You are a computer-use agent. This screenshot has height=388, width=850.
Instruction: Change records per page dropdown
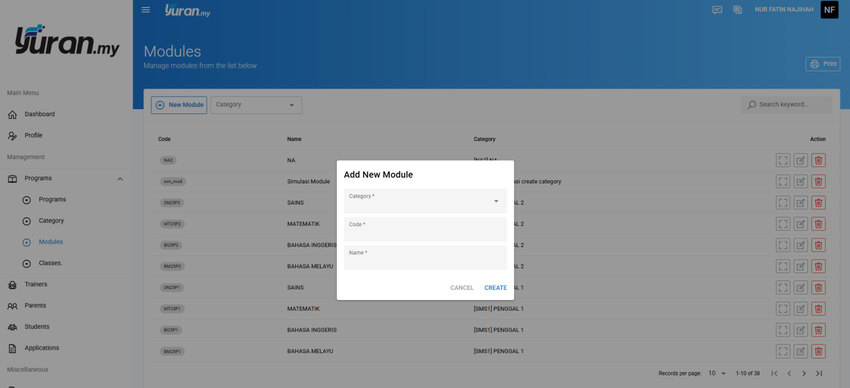click(x=717, y=373)
